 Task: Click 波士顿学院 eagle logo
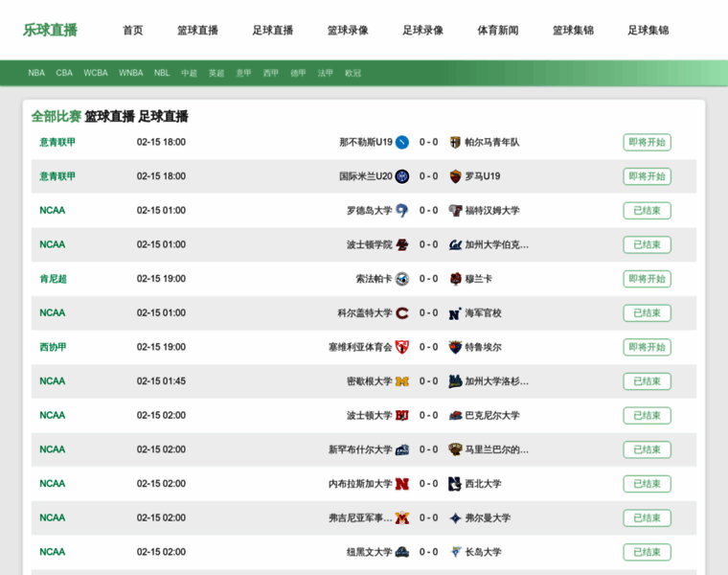pyautogui.click(x=402, y=244)
